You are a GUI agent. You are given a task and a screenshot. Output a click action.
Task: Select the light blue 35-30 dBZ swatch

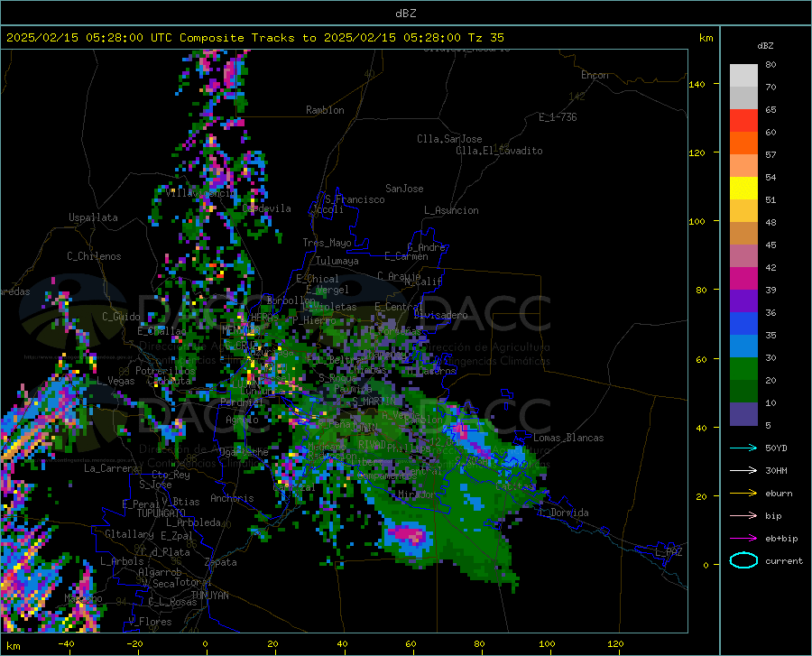tap(743, 346)
